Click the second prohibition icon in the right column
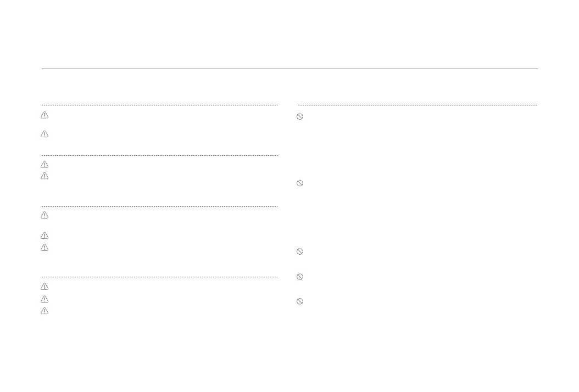579x392 pixels. pos(300,183)
